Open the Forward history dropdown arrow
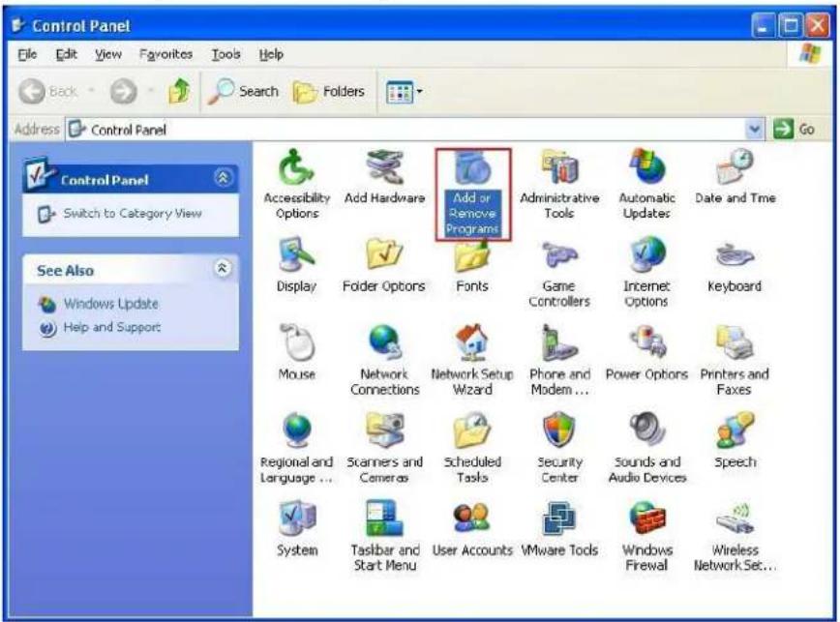 coord(151,91)
